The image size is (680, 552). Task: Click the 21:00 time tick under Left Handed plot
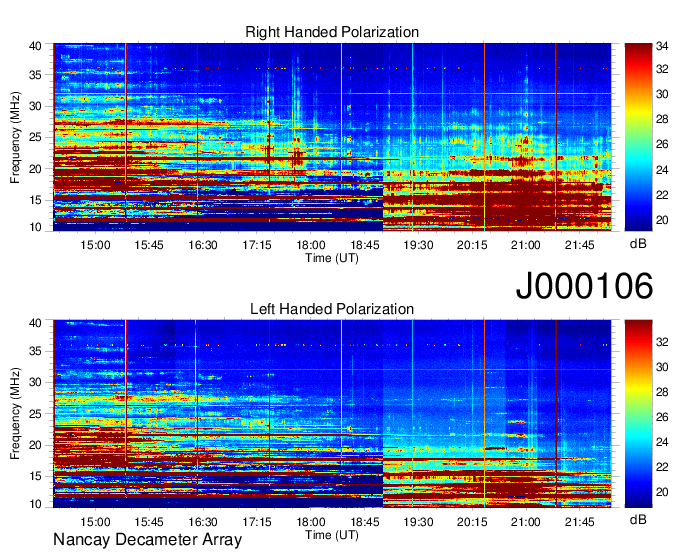point(526,522)
